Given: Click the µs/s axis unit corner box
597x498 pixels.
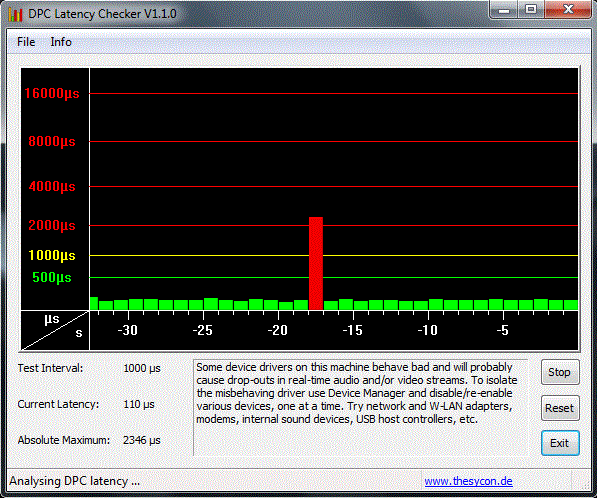Looking at the screenshot, I should pyautogui.click(x=55, y=330).
